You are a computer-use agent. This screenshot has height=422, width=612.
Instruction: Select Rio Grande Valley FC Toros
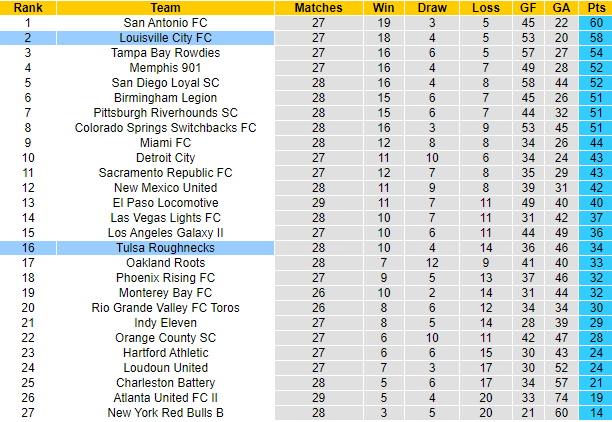pyautogui.click(x=165, y=307)
